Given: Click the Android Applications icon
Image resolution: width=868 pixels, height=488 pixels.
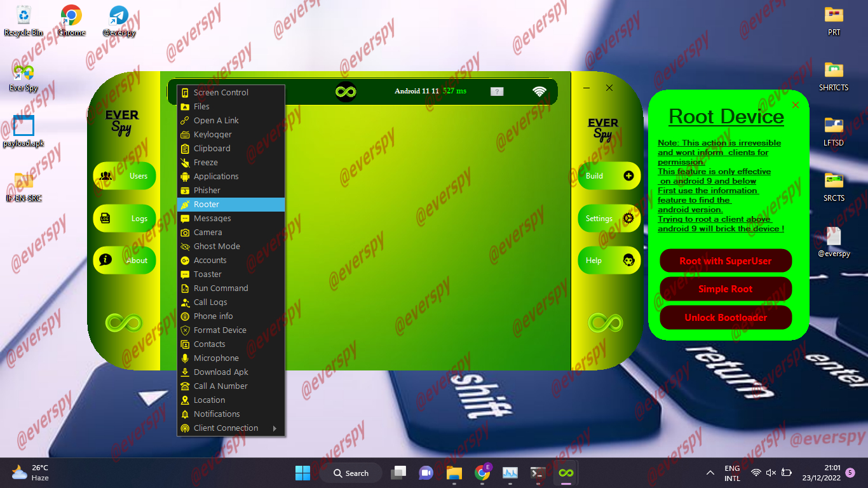Looking at the screenshot, I should [x=185, y=177].
